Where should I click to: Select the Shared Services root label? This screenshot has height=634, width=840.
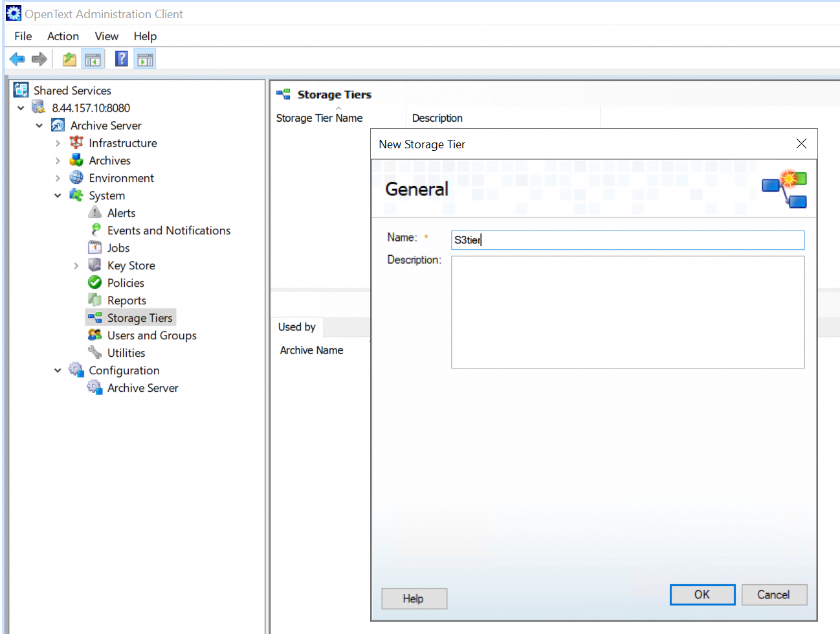(72, 91)
